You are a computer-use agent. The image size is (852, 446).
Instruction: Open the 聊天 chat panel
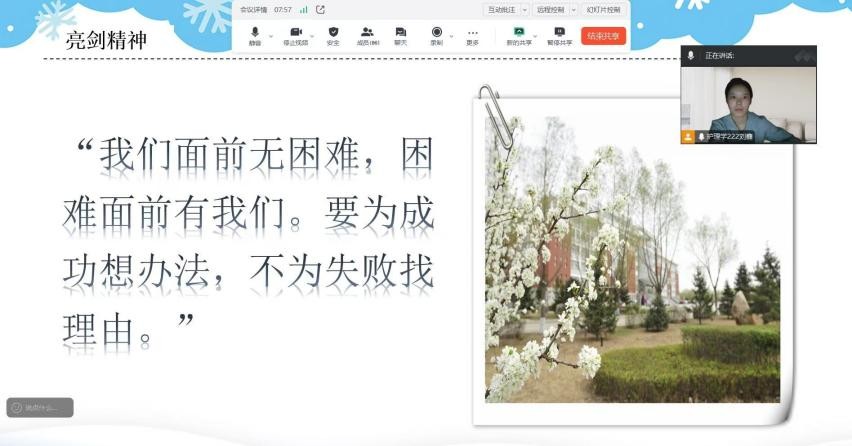click(x=400, y=34)
